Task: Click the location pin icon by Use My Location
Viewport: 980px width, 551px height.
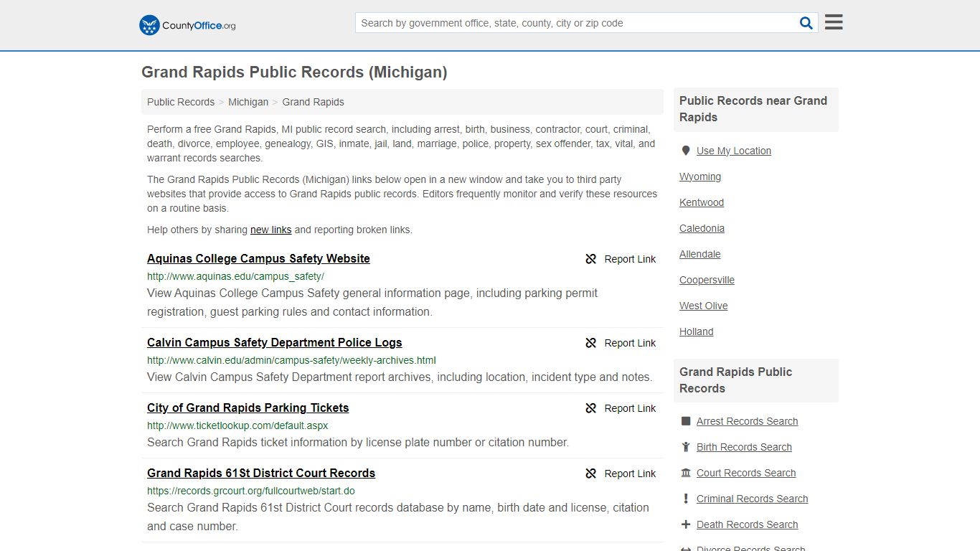Action: point(686,151)
